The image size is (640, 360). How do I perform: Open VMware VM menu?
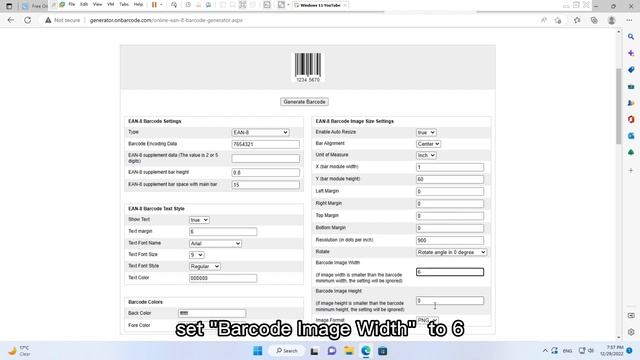(110, 4)
